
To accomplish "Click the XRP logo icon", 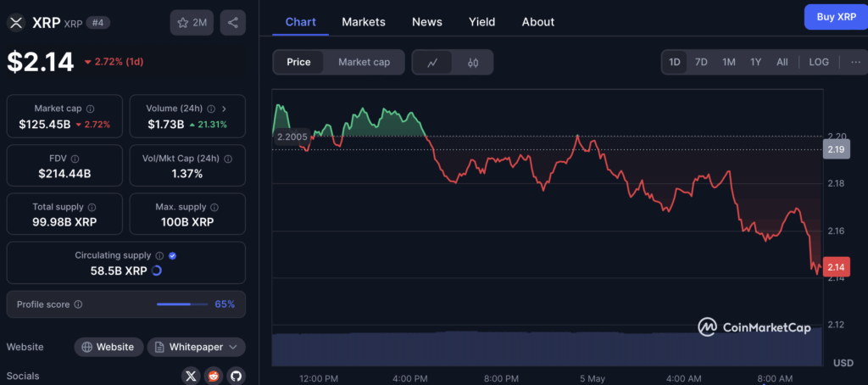I will [16, 23].
